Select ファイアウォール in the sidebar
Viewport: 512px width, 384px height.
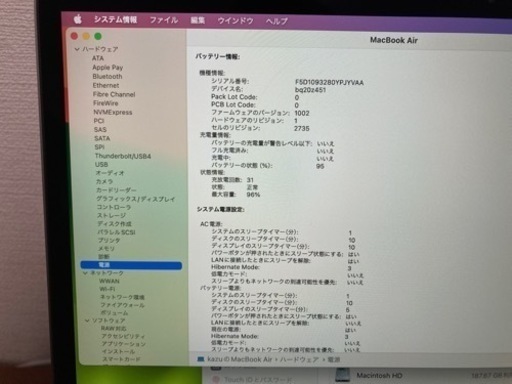[x=122, y=305]
